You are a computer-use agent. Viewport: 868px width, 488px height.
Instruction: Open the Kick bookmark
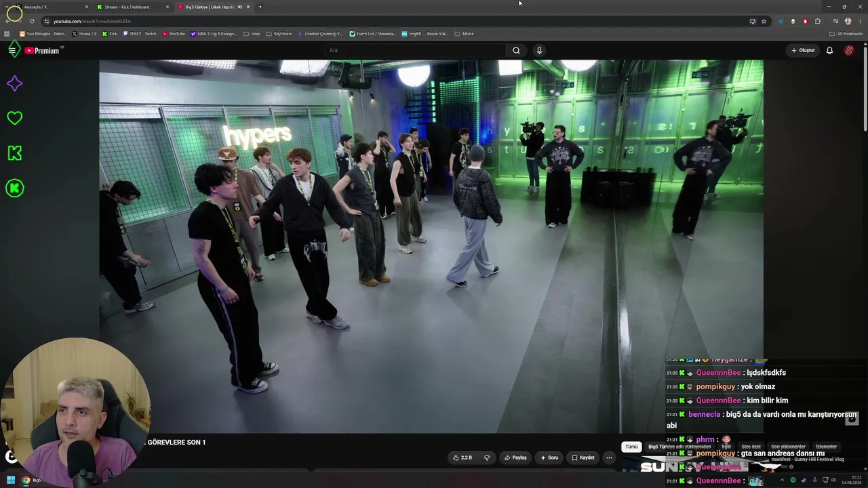coord(110,33)
